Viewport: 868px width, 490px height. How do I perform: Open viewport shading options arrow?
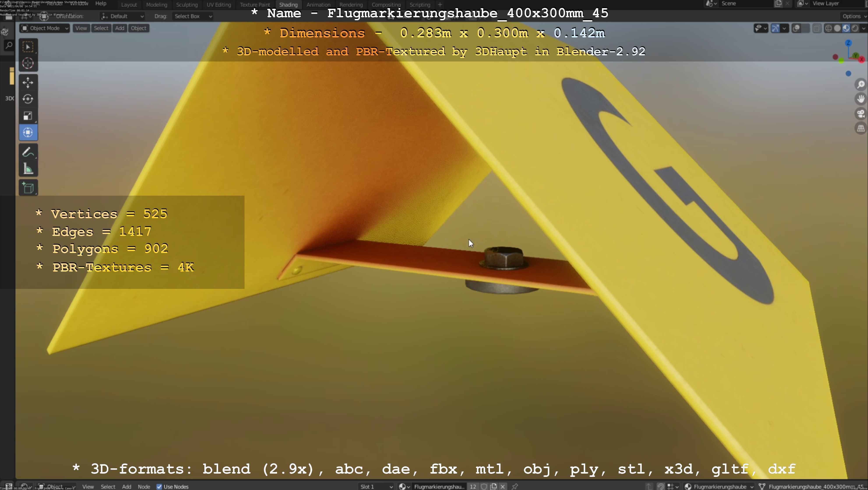tap(863, 28)
